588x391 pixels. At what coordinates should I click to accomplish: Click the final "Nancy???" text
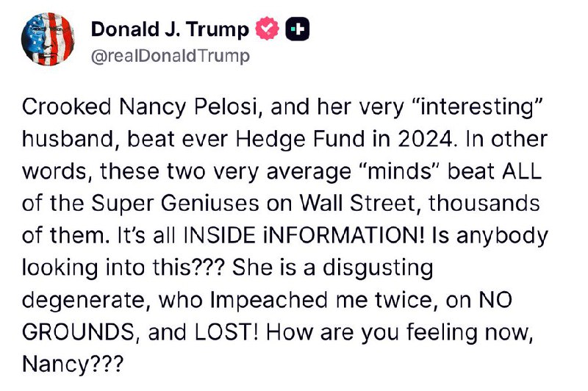point(73,365)
